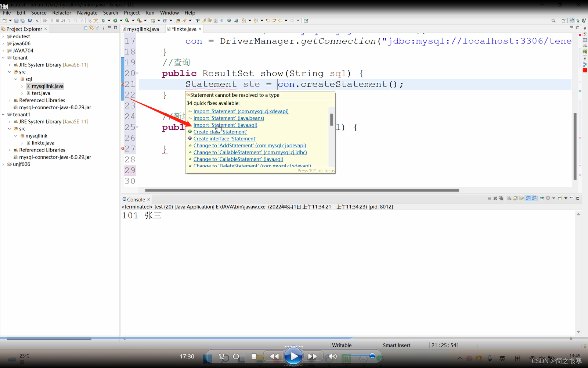The width and height of the screenshot is (588, 368).
Task: Collapse the src folder under tenant
Action: click(x=10, y=72)
